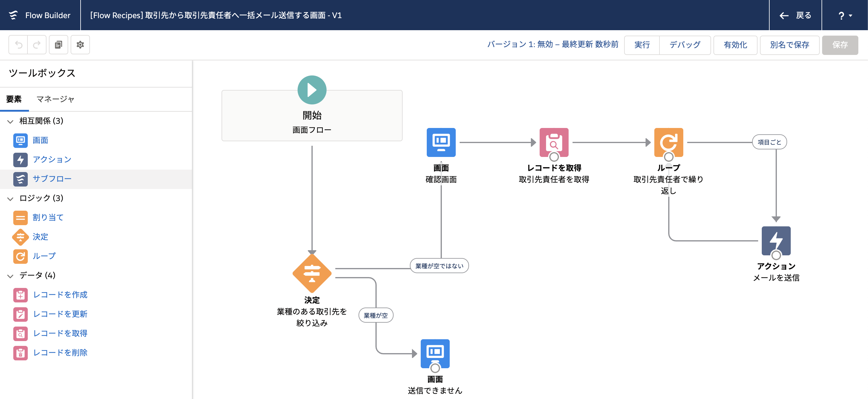Click the レコードを作成 text link in toolbox

pos(60,295)
